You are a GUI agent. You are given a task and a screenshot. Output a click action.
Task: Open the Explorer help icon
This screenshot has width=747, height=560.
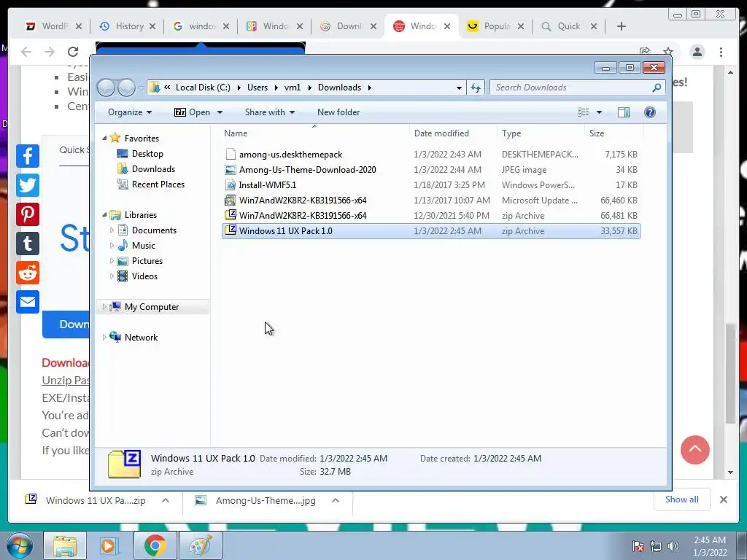650,112
